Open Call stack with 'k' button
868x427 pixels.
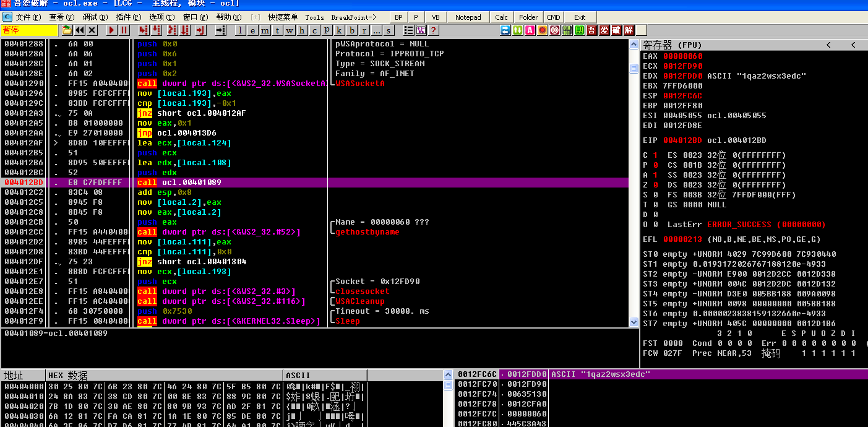(339, 30)
